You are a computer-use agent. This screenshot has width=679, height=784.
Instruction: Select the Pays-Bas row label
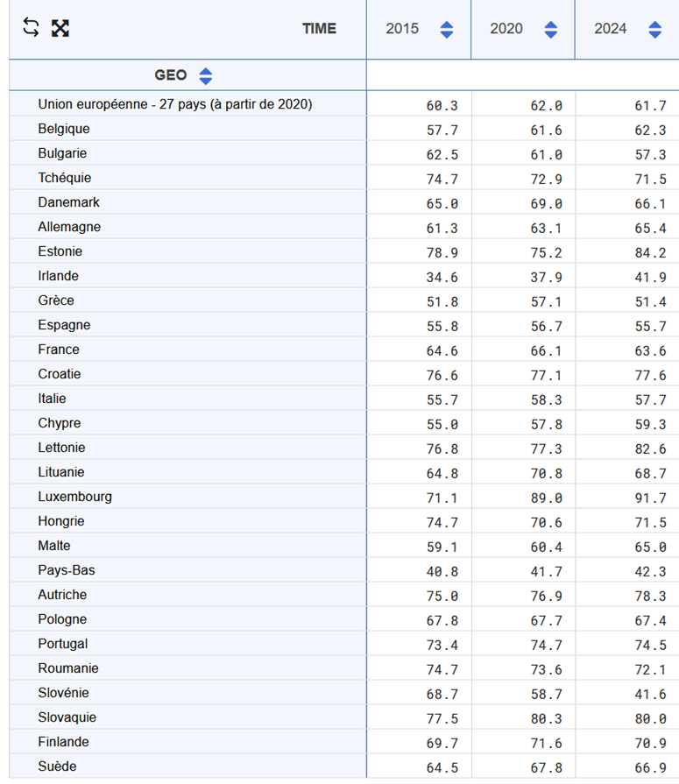pyautogui.click(x=67, y=570)
